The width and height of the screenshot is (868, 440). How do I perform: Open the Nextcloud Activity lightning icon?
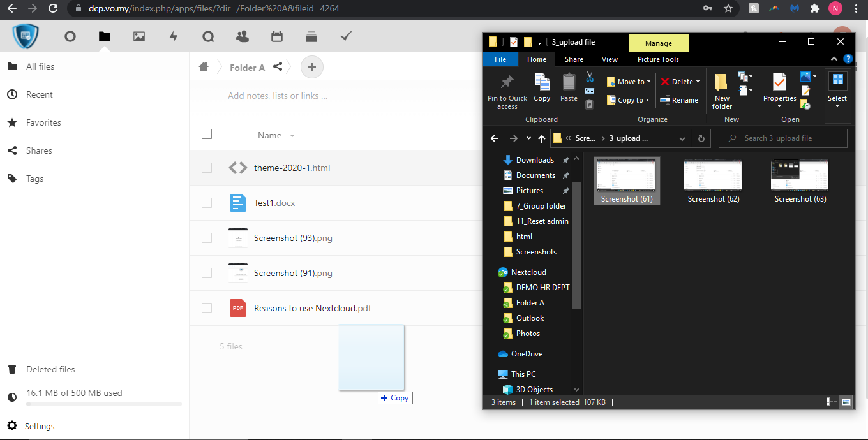point(174,36)
